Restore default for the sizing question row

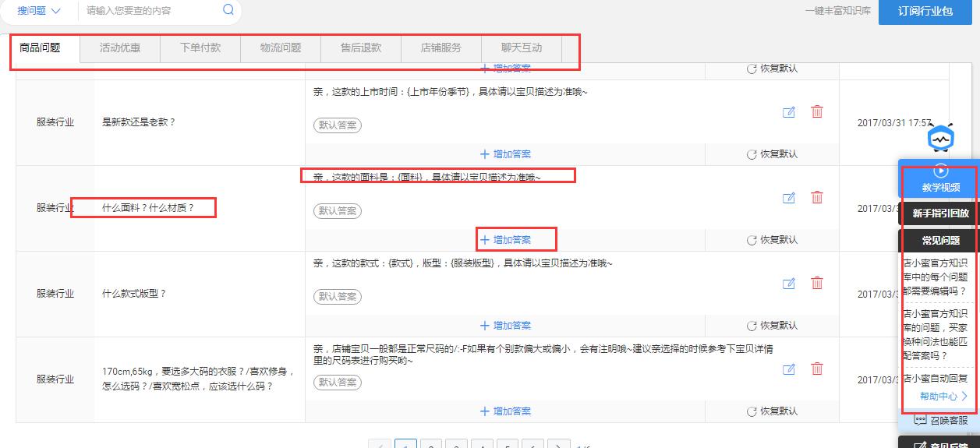[772, 411]
